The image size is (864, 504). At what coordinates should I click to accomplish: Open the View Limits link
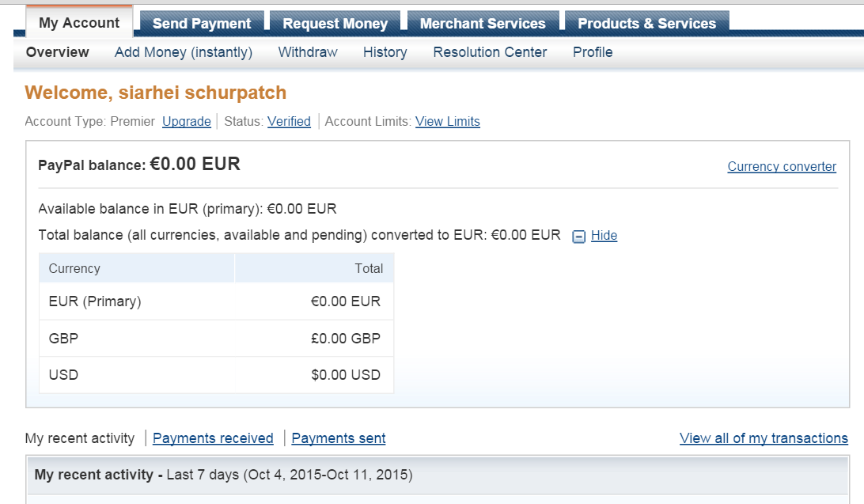[448, 122]
